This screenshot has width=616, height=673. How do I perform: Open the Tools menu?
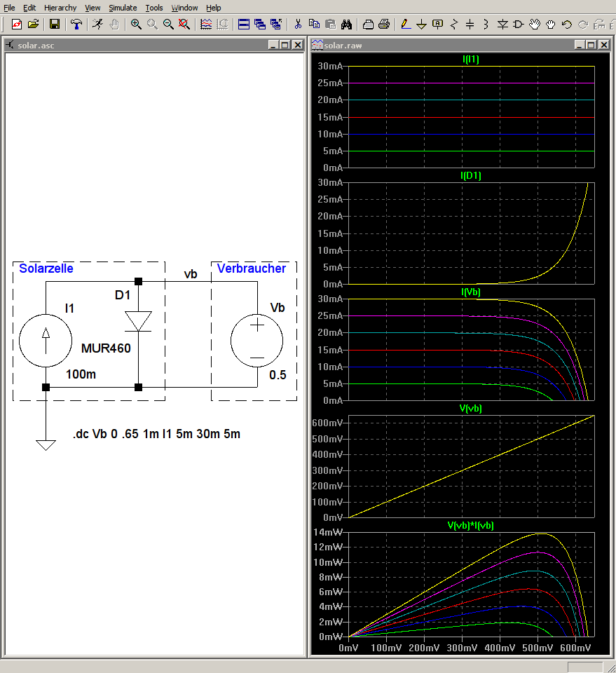154,8
